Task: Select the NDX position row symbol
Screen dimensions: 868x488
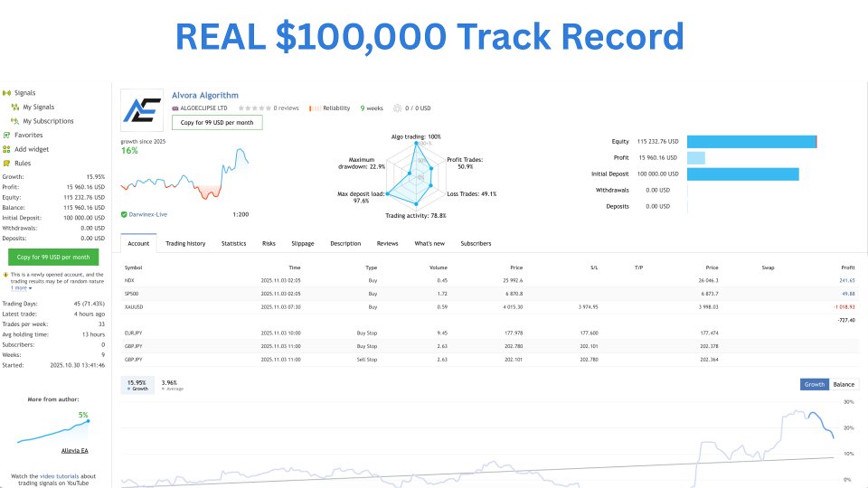Action: [x=129, y=280]
